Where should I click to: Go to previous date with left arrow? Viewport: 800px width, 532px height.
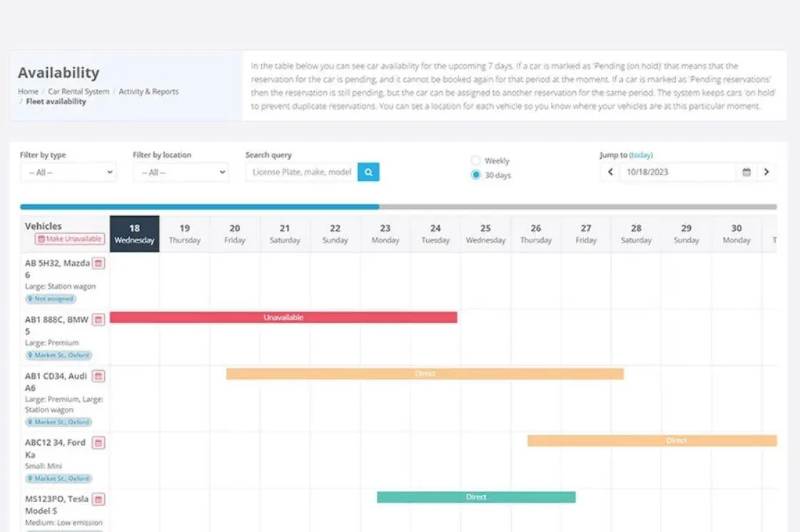tap(610, 173)
